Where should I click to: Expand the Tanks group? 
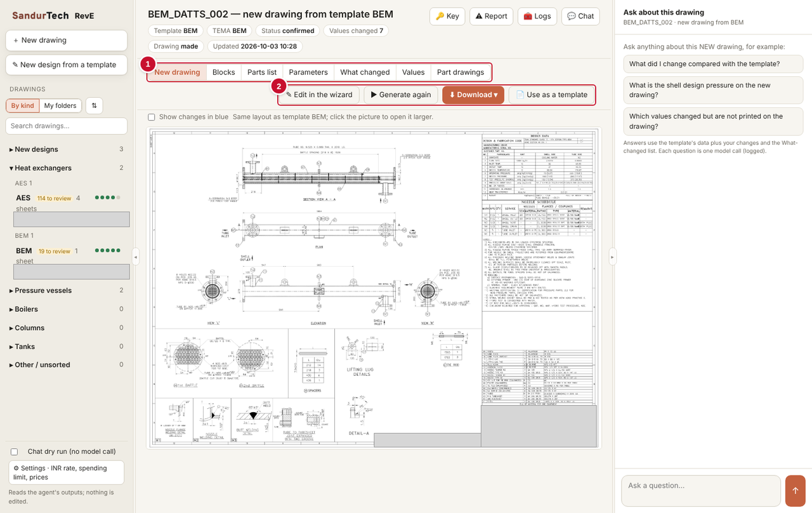(67, 347)
